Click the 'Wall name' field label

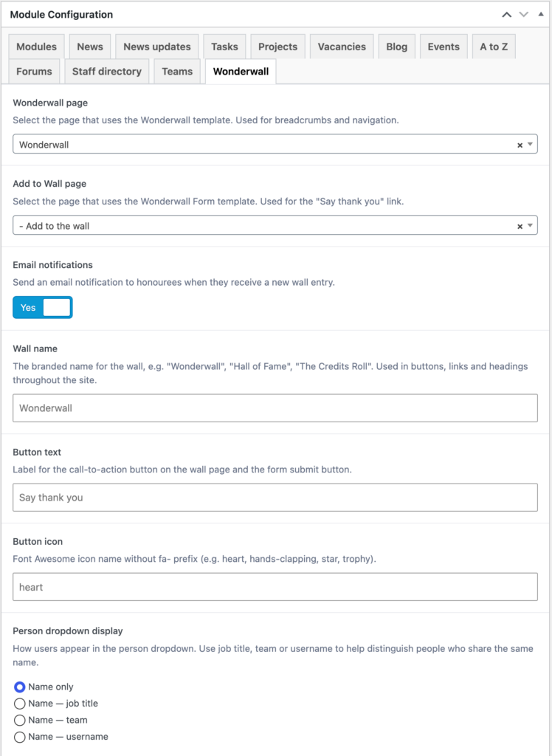coord(35,348)
